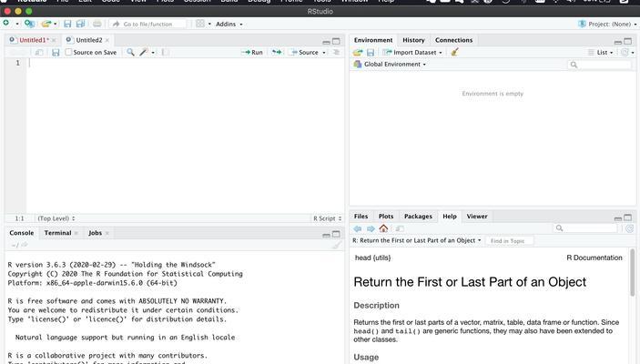Image resolution: width=640 pixels, height=364 pixels.
Task: Click the Source button
Action: (x=305, y=52)
